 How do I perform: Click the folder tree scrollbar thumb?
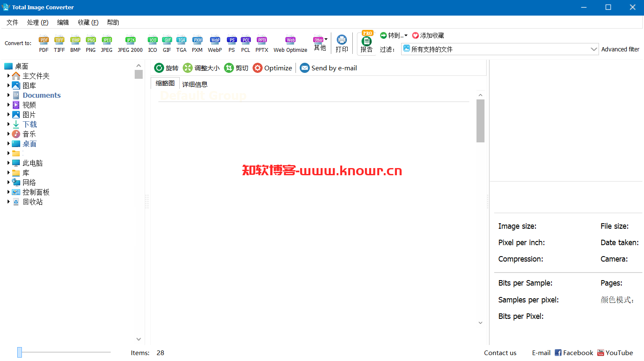click(138, 75)
